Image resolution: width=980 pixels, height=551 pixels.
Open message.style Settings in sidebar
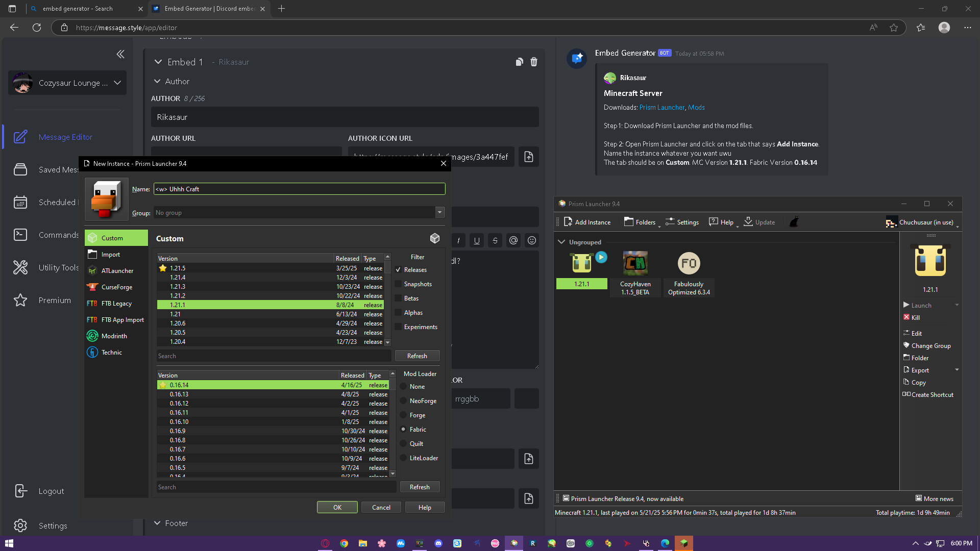(x=41, y=525)
